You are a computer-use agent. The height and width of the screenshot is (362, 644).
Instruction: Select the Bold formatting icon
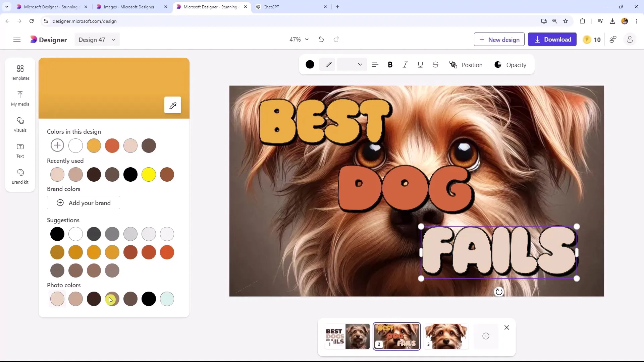tap(390, 65)
